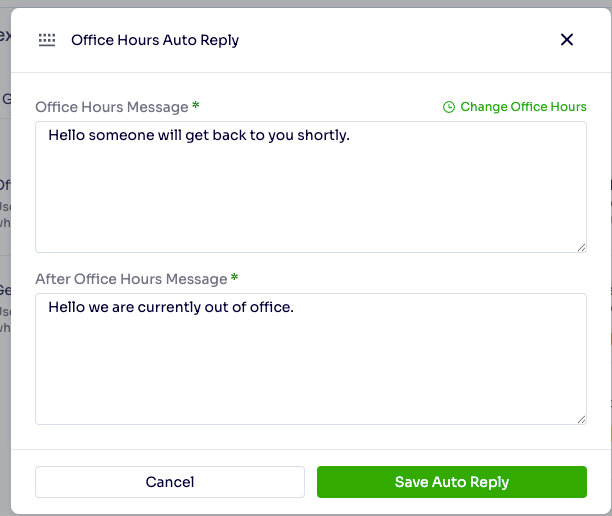The image size is (612, 516).
Task: Click the asterisk beside After Office Hours Message
Action: 235,278
